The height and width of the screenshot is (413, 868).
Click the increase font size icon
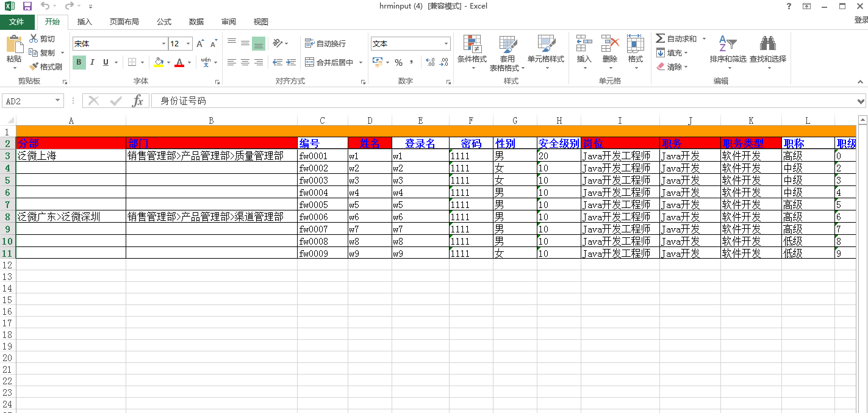pos(200,44)
